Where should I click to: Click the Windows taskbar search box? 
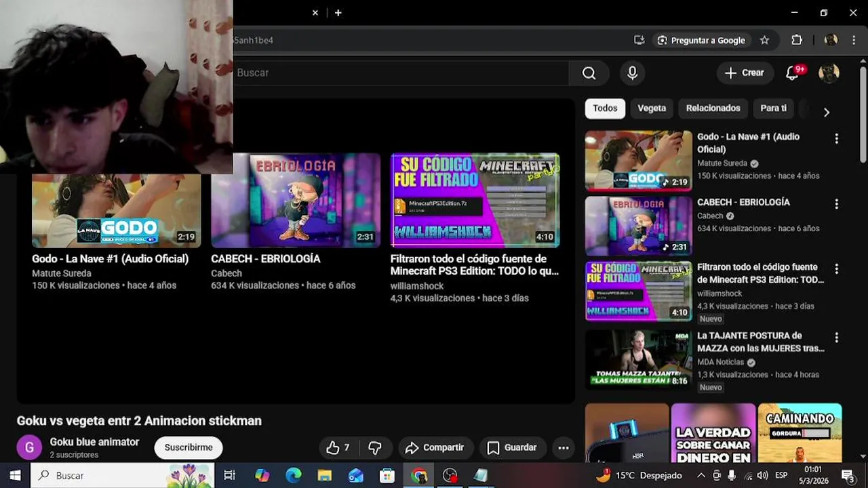(x=123, y=476)
